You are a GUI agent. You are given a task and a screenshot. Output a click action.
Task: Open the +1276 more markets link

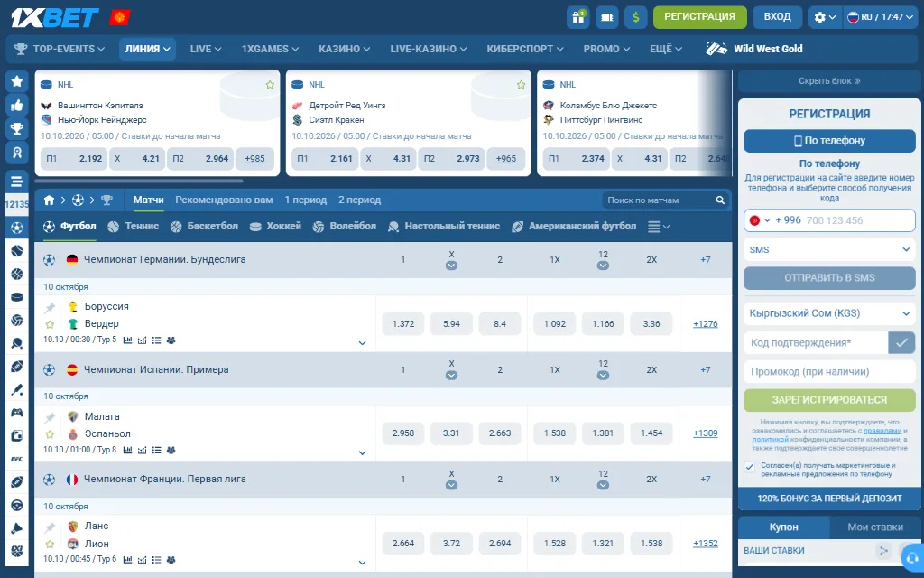coord(706,324)
